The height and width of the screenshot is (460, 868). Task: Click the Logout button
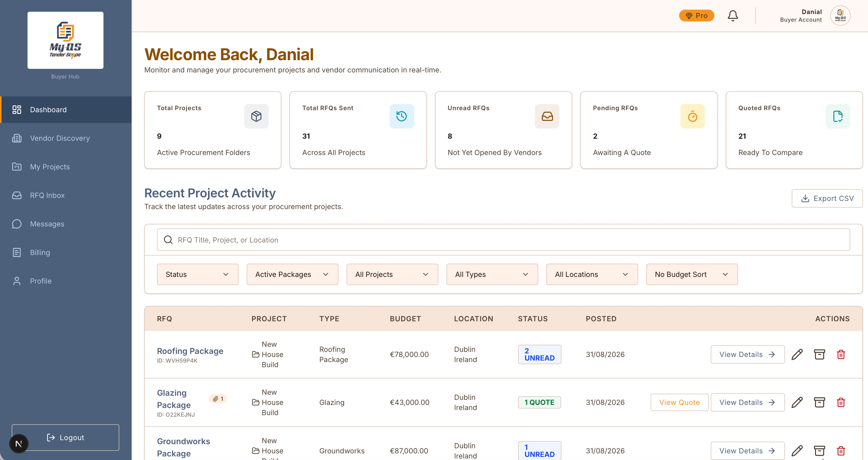click(x=65, y=437)
